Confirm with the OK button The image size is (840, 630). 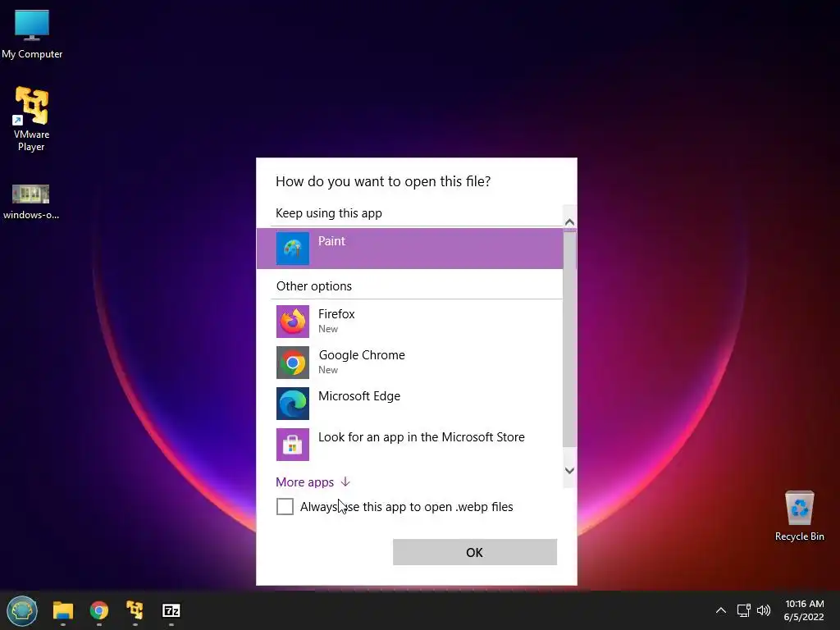pos(475,552)
